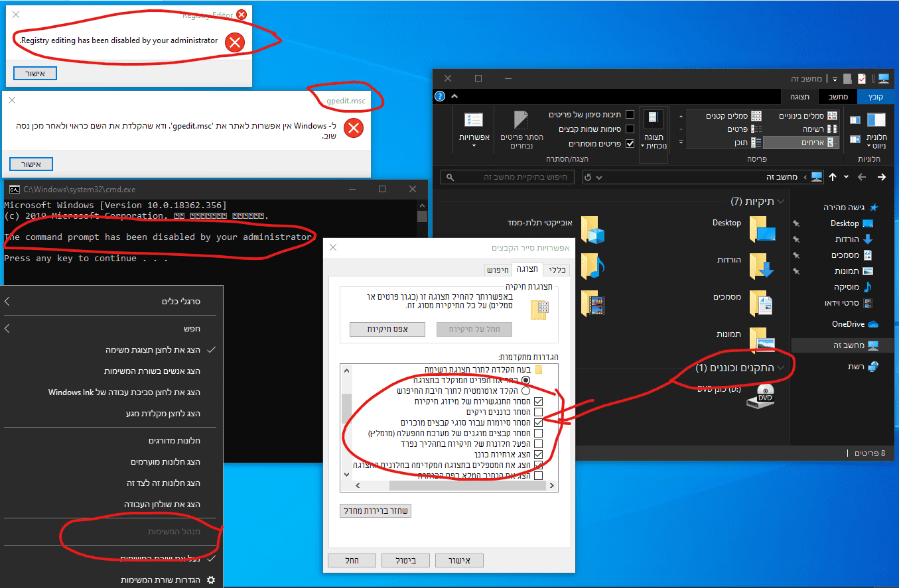This screenshot has height=588, width=899.
Task: Select Network (רשת) in the navigation pane
Action: coord(863,367)
